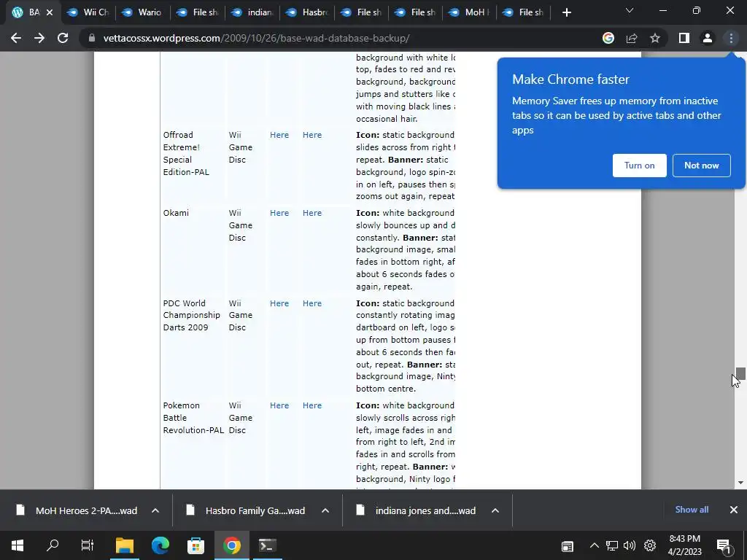Viewport: 747px width, 560px height.
Task: Open the terminal app in taskbar
Action: (x=267, y=545)
